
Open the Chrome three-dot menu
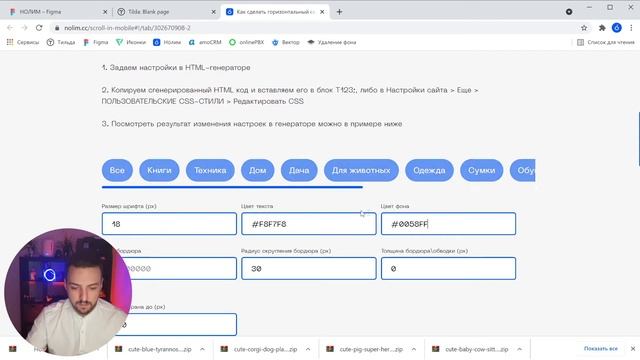pyautogui.click(x=631, y=28)
